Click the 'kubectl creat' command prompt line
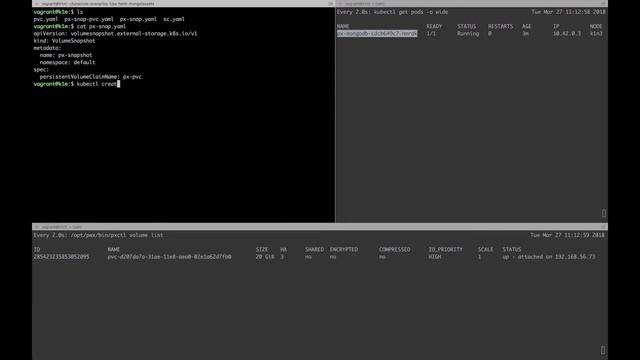 (x=76, y=84)
